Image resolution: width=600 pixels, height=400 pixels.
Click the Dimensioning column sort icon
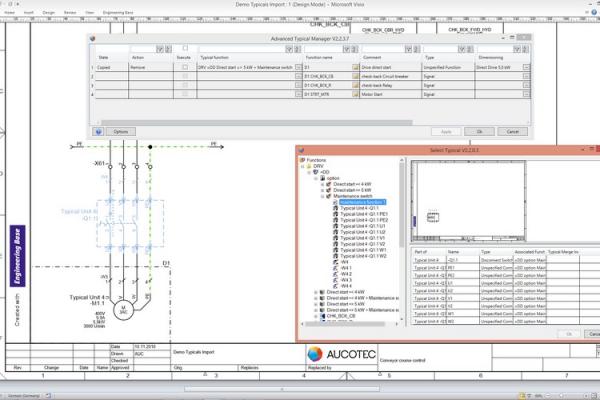[525, 49]
